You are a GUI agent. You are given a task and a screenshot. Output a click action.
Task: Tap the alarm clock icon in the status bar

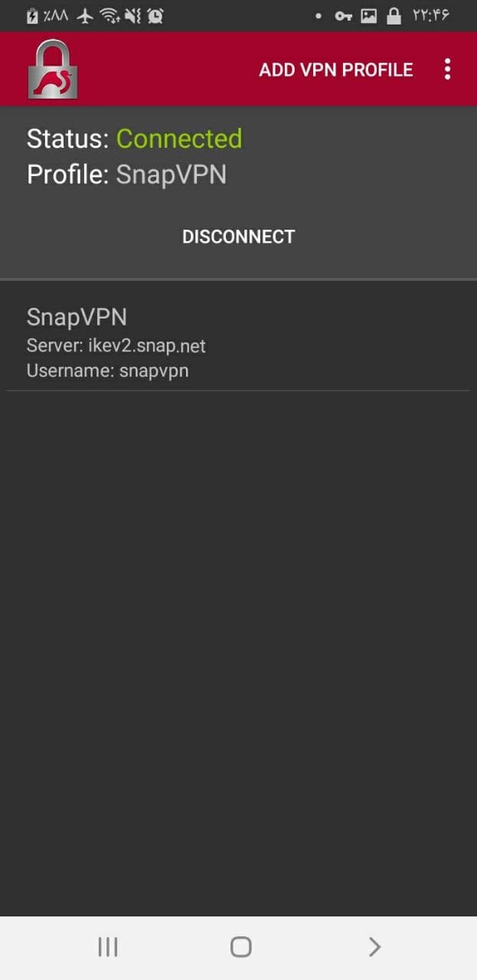[155, 15]
